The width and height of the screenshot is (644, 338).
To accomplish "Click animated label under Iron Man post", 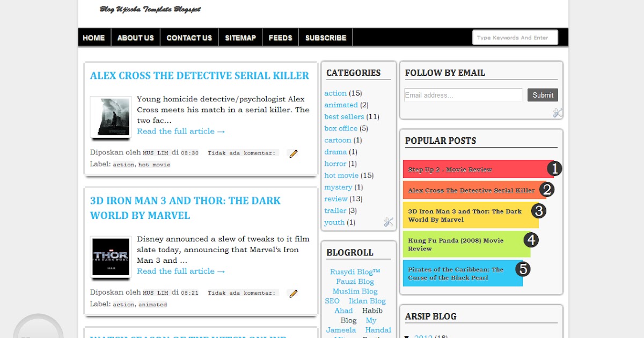I will point(152,305).
